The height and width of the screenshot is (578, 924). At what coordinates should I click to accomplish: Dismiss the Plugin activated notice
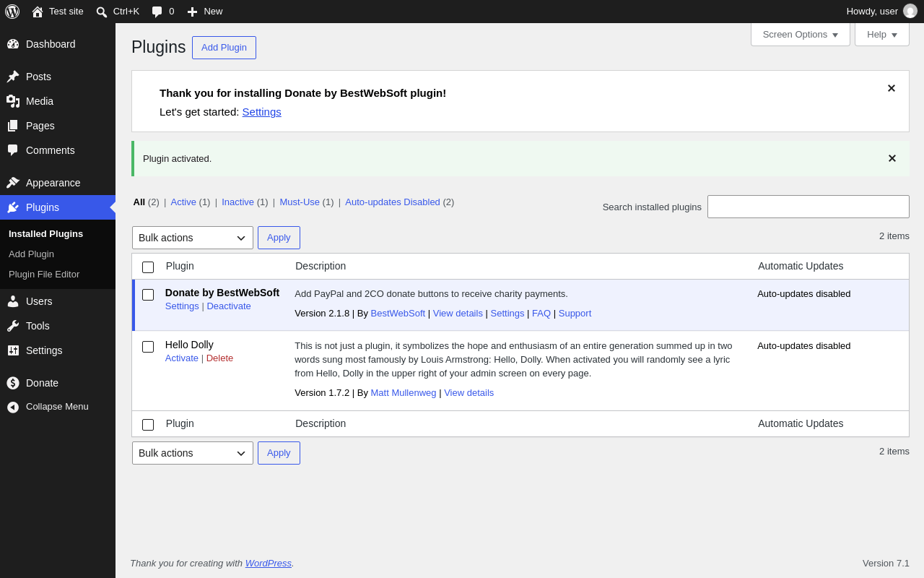tap(892, 158)
